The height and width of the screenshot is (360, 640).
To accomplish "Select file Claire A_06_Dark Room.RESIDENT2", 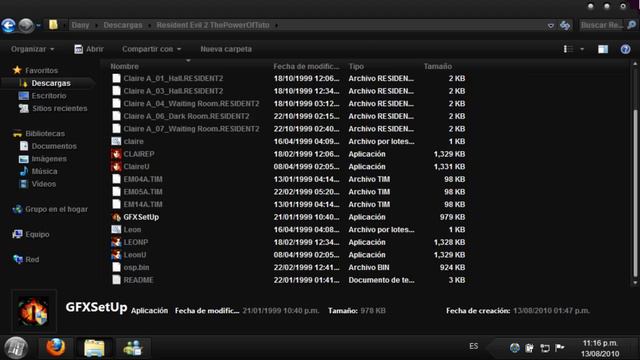I will coord(186,116).
